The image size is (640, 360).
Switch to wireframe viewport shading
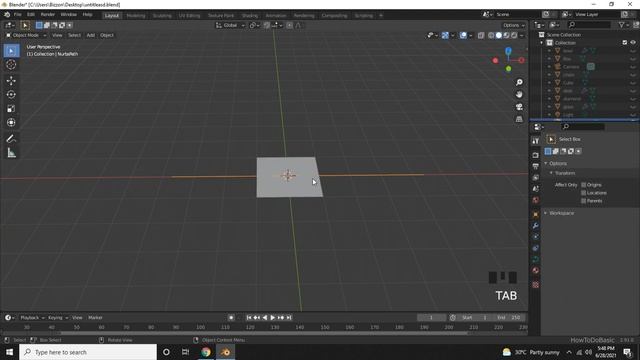point(491,36)
